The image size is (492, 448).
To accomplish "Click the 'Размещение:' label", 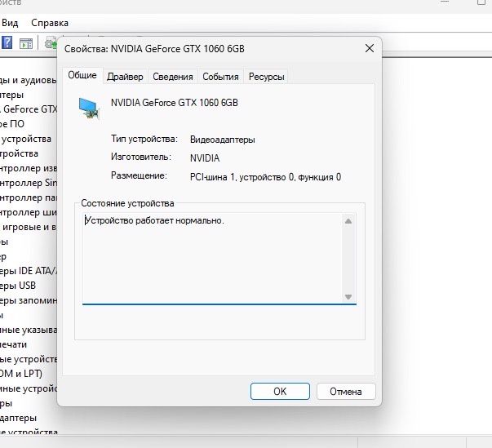I will tap(139, 175).
